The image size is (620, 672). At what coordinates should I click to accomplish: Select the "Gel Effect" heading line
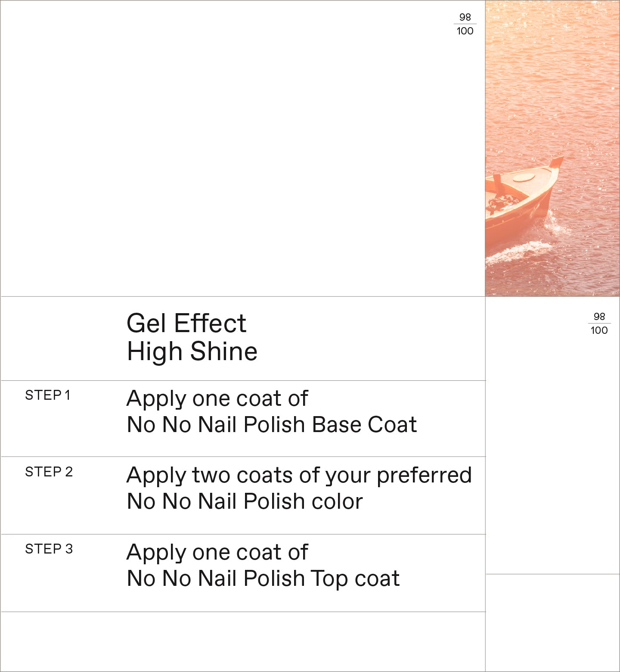pyautogui.click(x=186, y=323)
